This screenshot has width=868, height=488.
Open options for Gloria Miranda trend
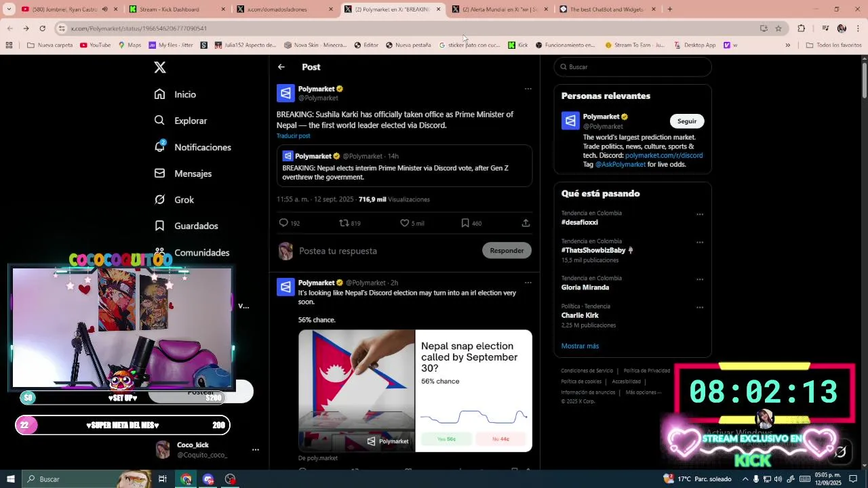[700, 279]
